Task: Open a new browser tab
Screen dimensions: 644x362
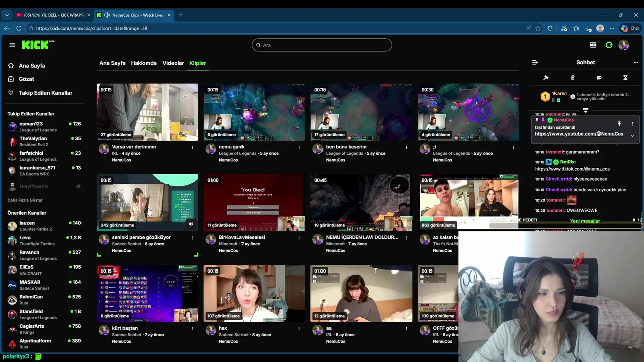Action: pyautogui.click(x=181, y=15)
